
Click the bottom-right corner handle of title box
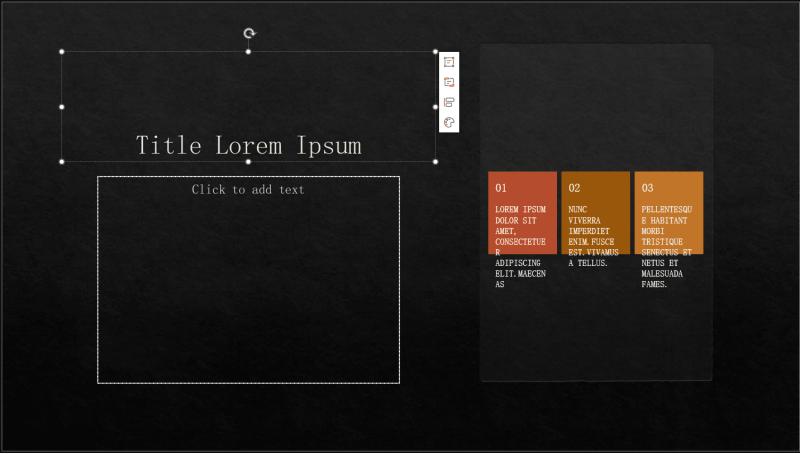(435, 162)
